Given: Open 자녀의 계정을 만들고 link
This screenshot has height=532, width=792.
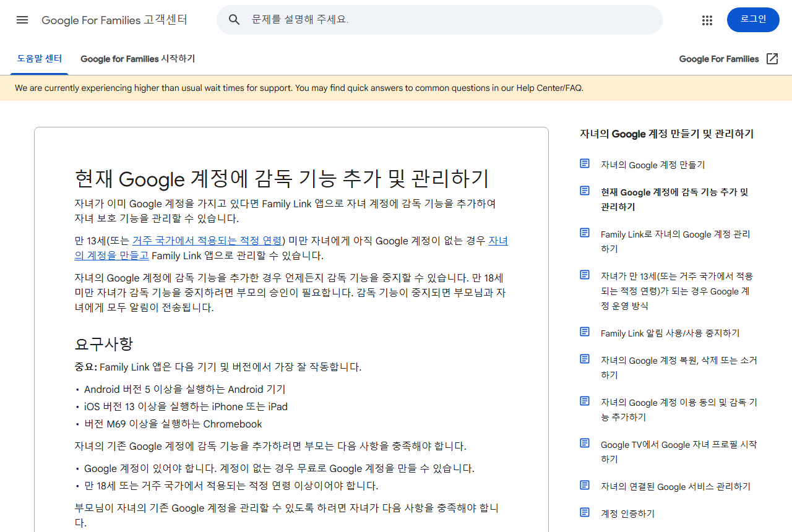Looking at the screenshot, I should point(112,255).
